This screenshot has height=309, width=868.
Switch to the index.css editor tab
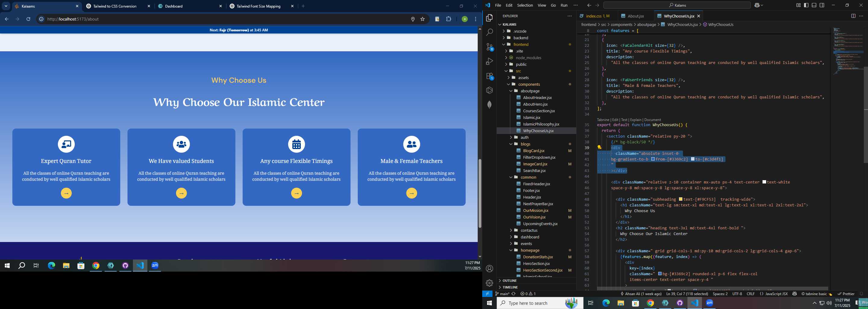(x=597, y=16)
